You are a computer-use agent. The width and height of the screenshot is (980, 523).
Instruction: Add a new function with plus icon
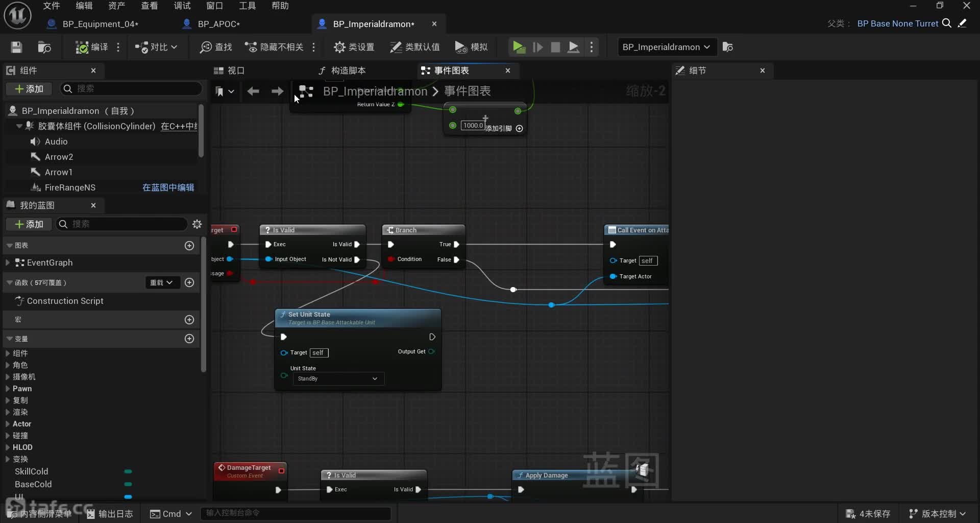(x=189, y=282)
